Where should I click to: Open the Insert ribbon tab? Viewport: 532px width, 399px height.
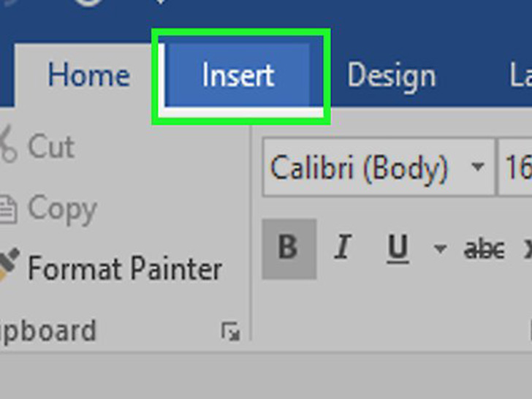tap(238, 76)
